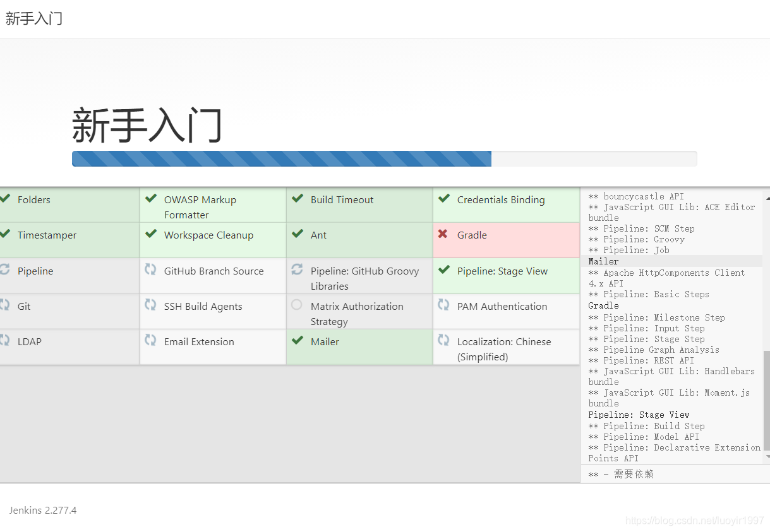770x532 pixels.
Task: Click the Pipeline: REST API log entry
Action: point(641,360)
